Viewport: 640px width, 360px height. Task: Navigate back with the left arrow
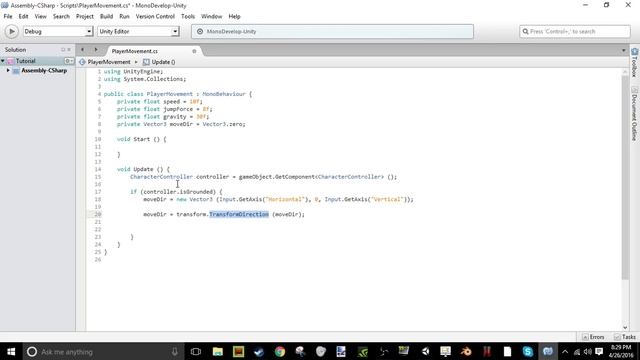point(82,49)
